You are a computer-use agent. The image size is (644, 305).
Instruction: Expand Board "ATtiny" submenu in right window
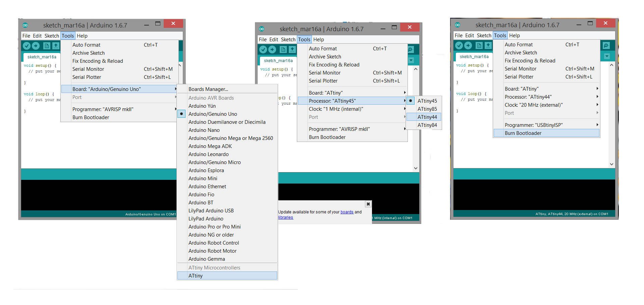pos(546,89)
